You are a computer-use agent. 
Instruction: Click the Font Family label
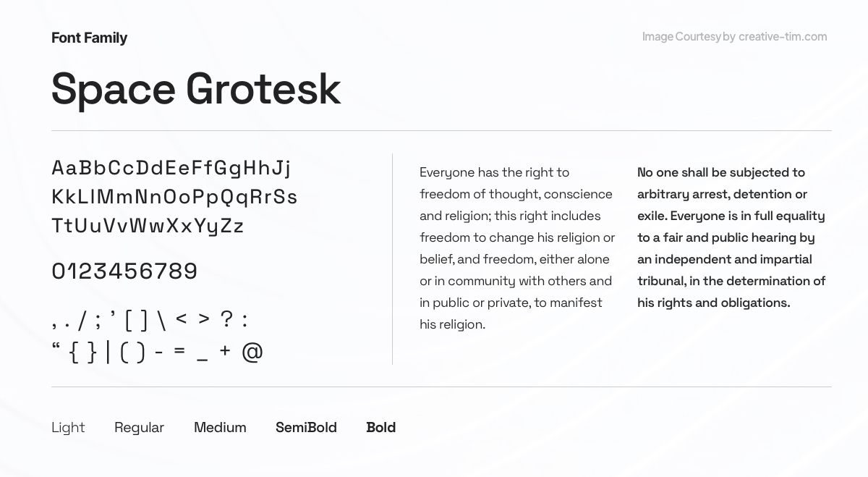(x=89, y=38)
